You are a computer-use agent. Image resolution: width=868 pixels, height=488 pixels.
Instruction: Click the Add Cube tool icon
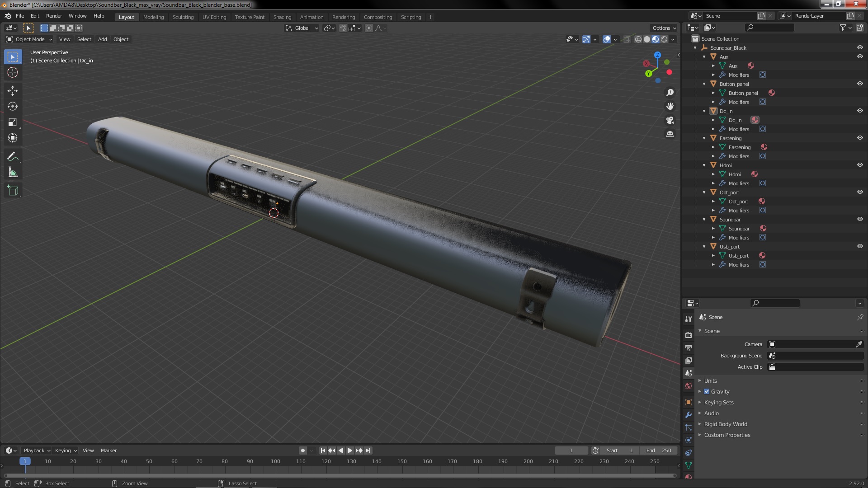click(x=13, y=191)
